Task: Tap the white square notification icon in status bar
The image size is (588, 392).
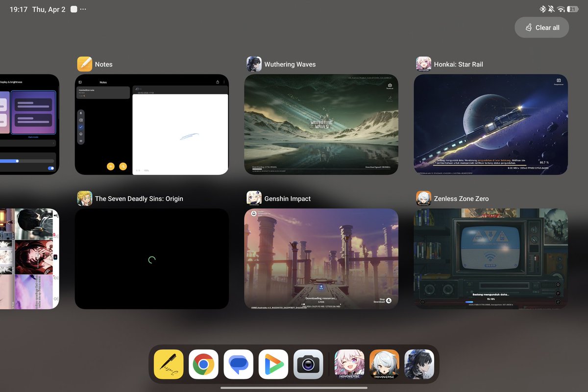Action: click(73, 9)
